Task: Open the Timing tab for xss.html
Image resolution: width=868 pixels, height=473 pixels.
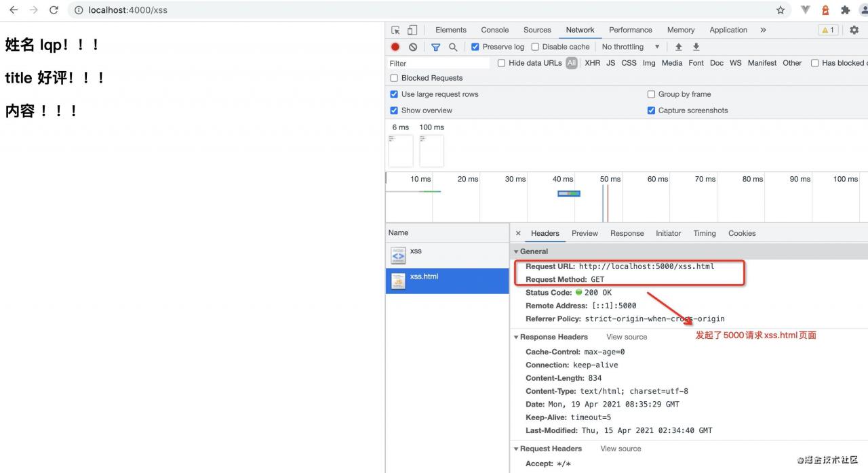Action: coord(704,233)
